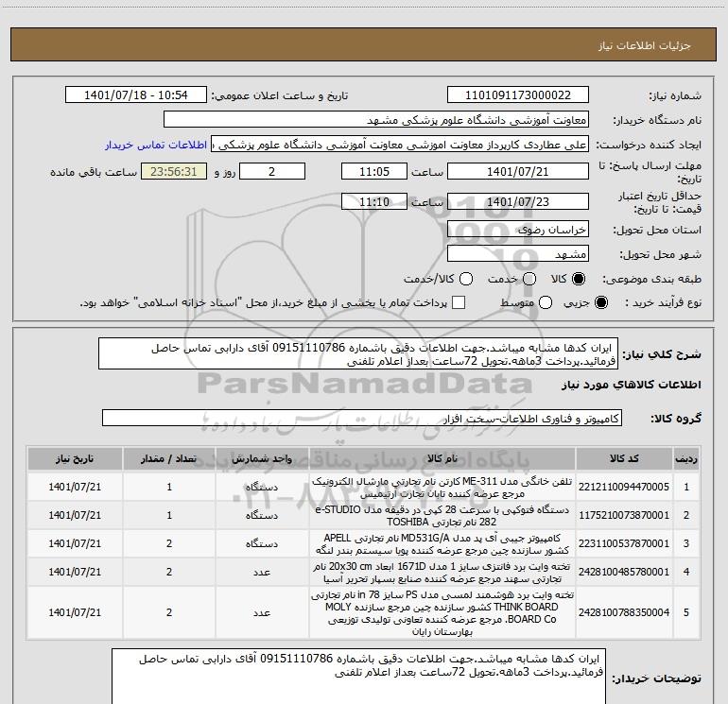The height and width of the screenshot is (704, 728).
Task: Click the delivery province field خراسان رضوی
Action: (518, 230)
